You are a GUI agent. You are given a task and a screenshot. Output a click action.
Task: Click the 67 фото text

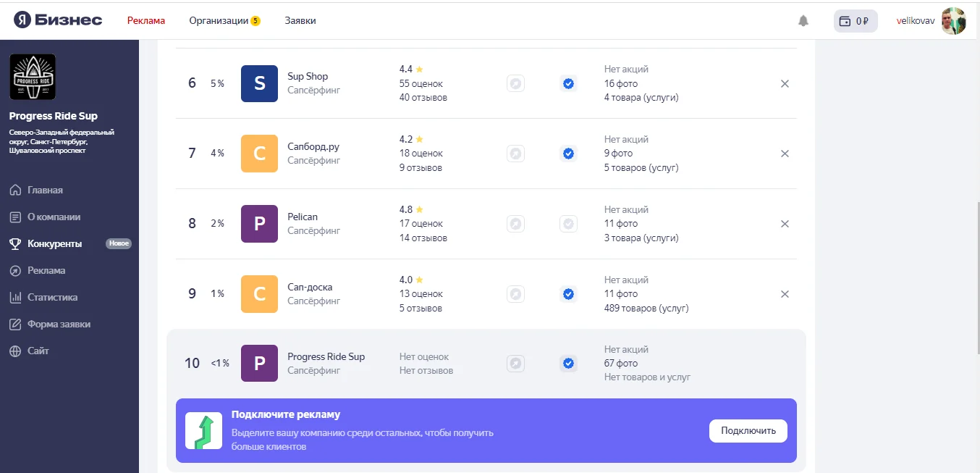621,363
